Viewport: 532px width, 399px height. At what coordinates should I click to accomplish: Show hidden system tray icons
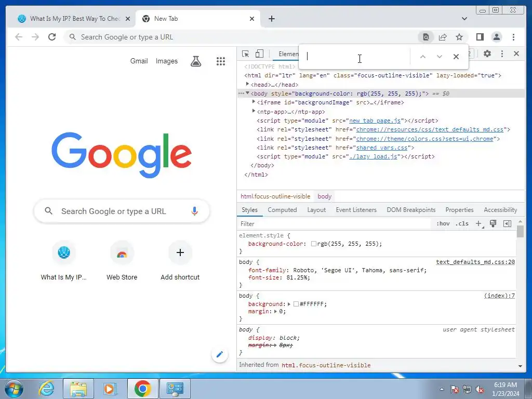442,389
